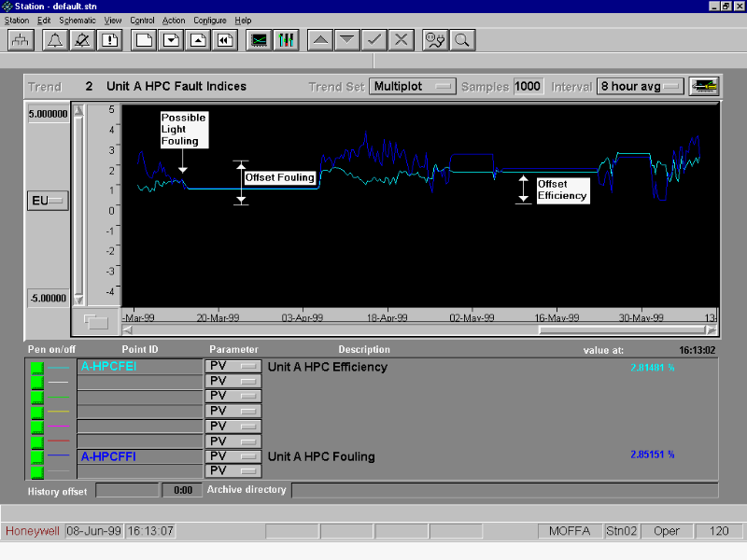Viewport: 747px width, 560px height.
Task: Click the horizontal time scrollbar thumb
Action: tap(620, 329)
